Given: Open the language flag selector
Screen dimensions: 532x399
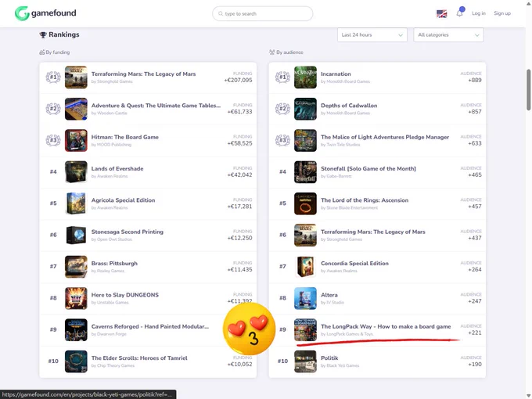Looking at the screenshot, I should click(x=441, y=13).
